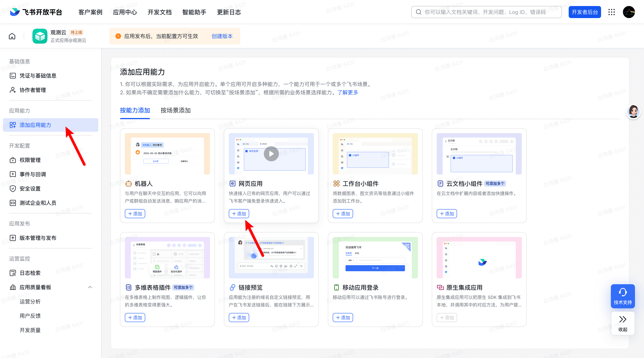Play the 网页应用 preview video
The image size is (644, 358).
click(271, 154)
